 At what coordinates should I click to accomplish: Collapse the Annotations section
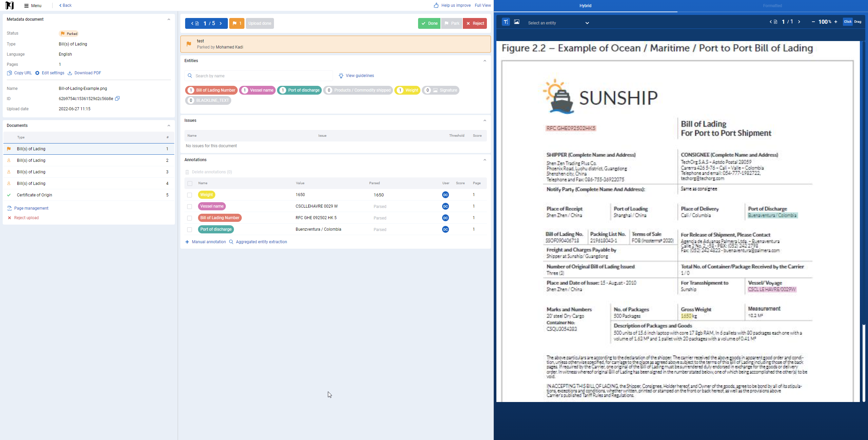485,160
